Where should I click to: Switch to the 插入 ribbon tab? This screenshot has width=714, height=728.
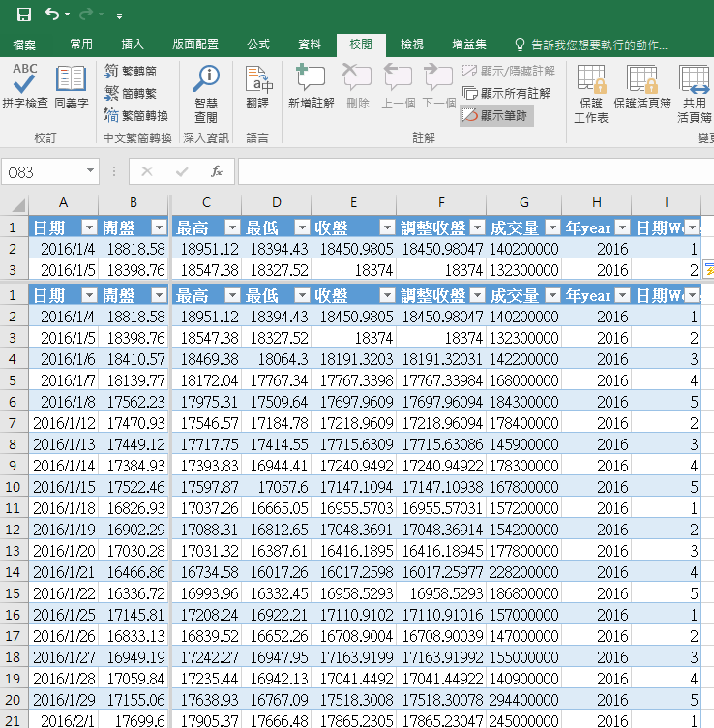coord(133,45)
